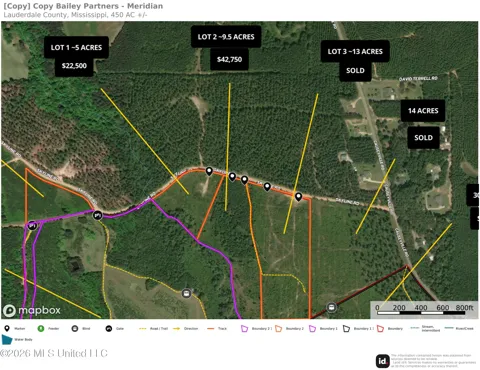Click the green Feeder icon in the legend
This screenshot has height=370, width=480.
tap(41, 328)
